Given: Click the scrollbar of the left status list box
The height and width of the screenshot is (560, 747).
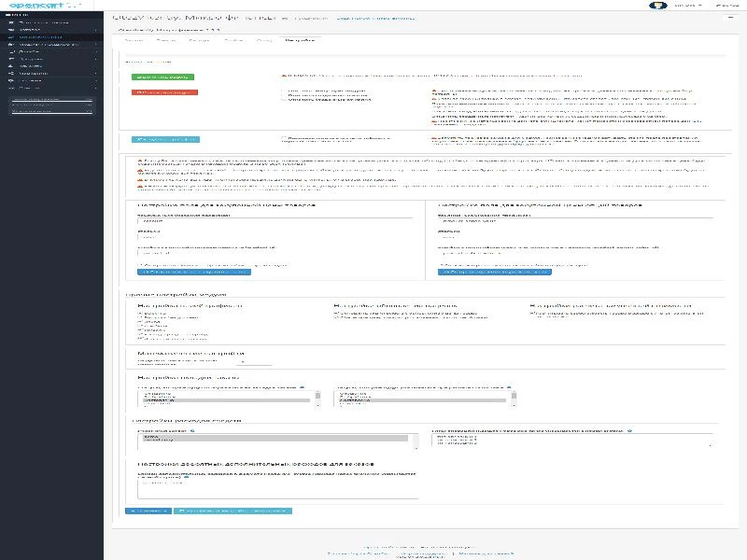Looking at the screenshot, I should pos(317,399).
